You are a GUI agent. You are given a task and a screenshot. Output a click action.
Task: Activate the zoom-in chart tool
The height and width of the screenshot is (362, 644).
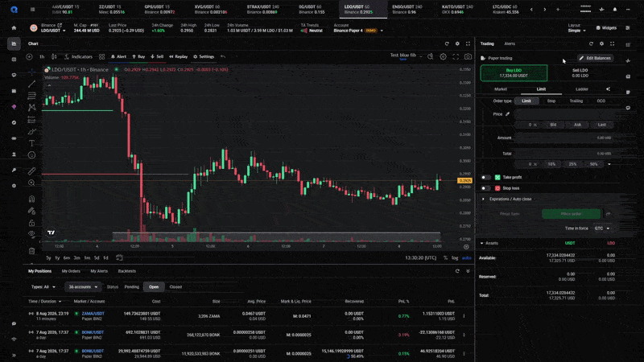point(31,183)
